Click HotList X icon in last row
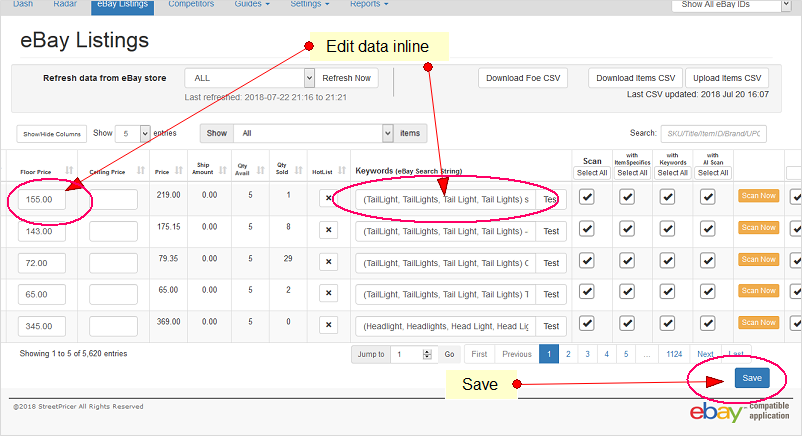 pyautogui.click(x=327, y=326)
